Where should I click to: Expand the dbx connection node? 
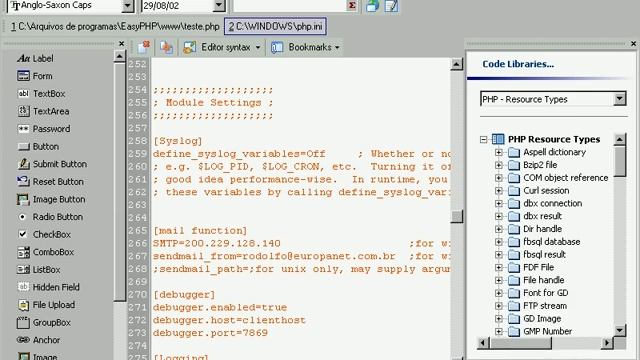point(498,203)
